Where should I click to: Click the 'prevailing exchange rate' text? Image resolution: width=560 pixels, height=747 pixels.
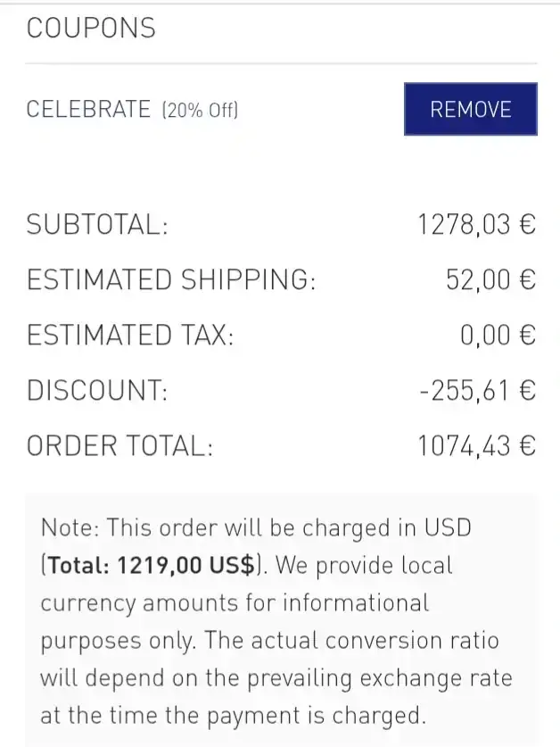click(x=380, y=678)
